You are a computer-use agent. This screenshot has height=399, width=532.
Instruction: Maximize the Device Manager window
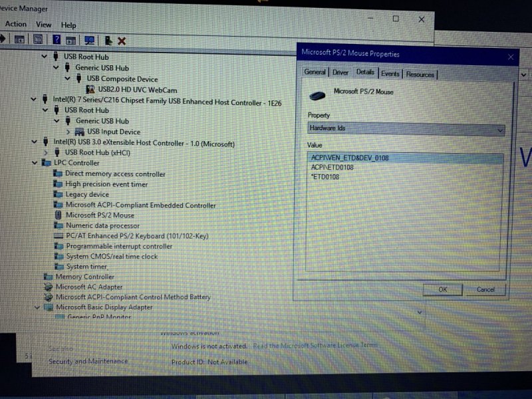[x=396, y=19]
